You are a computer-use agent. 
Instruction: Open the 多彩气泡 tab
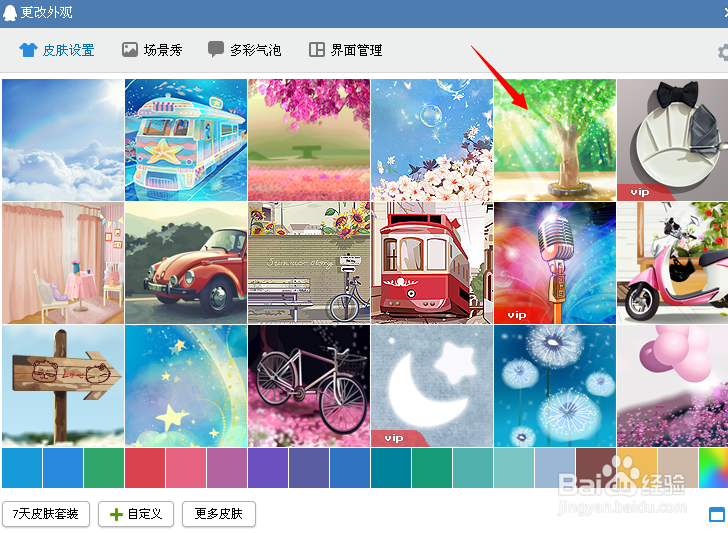[x=245, y=50]
